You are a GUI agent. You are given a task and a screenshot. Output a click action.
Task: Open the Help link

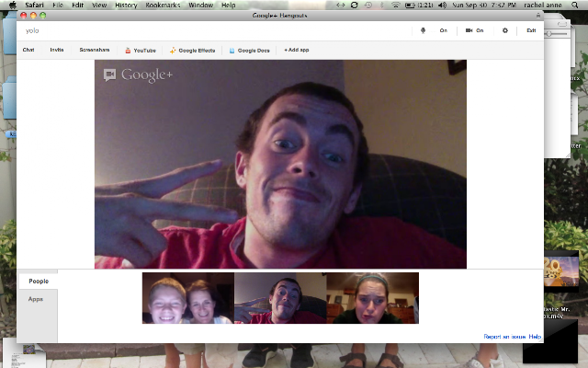pos(535,337)
